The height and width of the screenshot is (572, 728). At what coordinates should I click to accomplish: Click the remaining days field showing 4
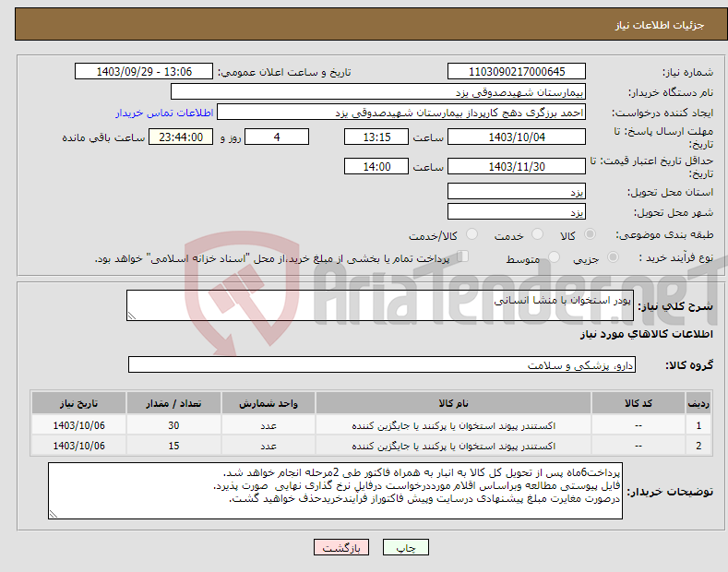277,137
